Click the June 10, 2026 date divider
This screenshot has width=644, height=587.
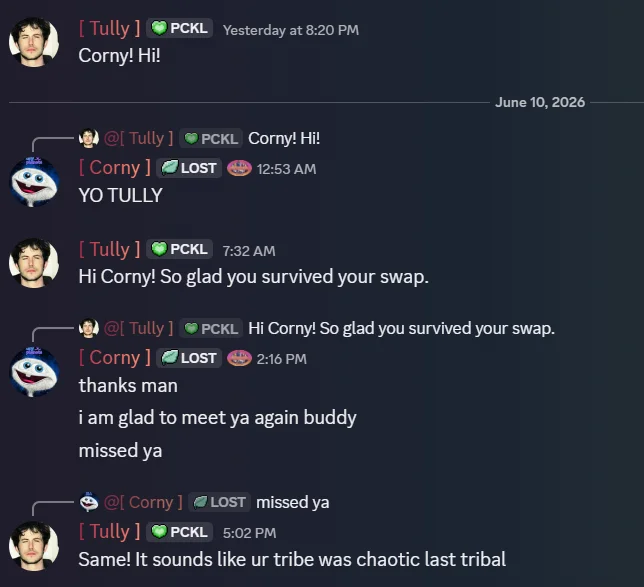click(x=540, y=102)
